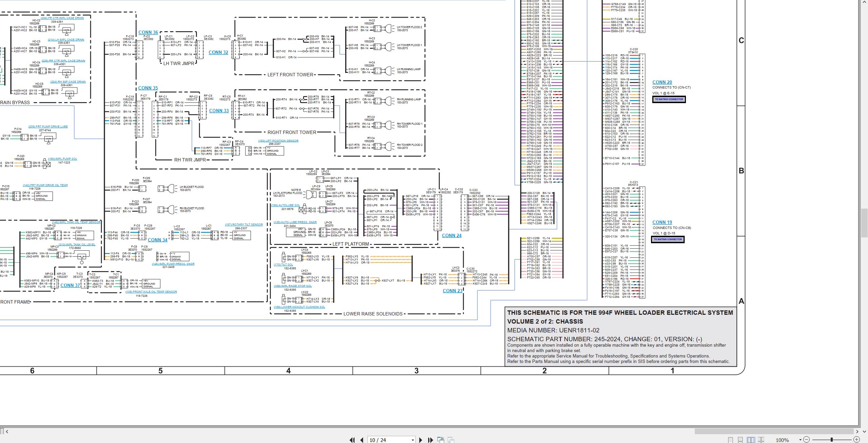Go to previous view icon
Image resolution: width=868 pixels, height=443 pixels.
click(x=441, y=440)
